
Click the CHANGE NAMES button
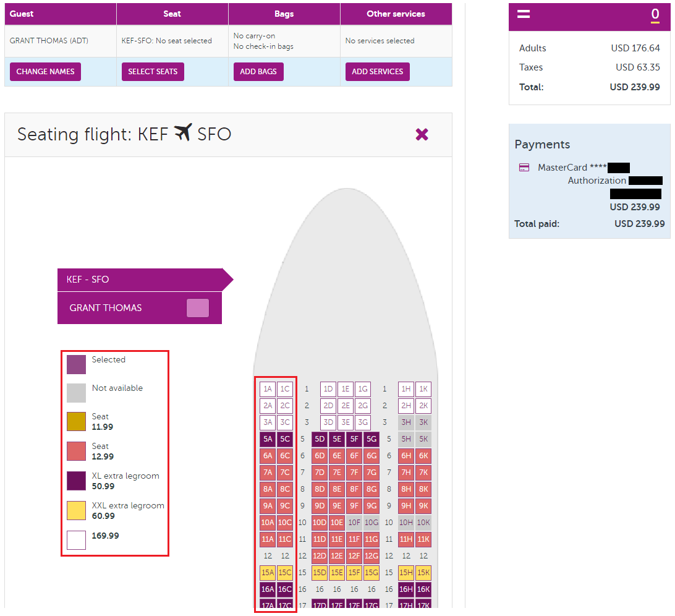tap(45, 72)
